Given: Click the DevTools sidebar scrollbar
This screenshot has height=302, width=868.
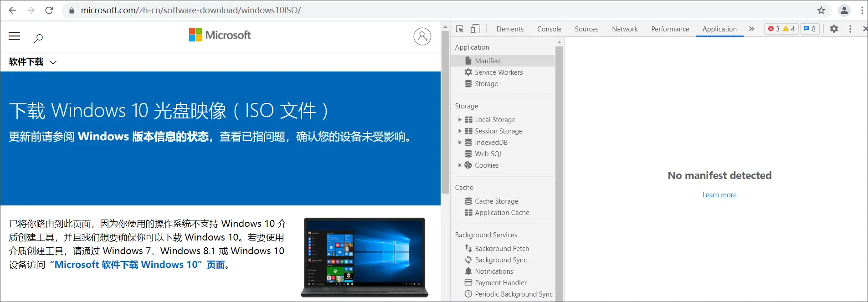Looking at the screenshot, I should tap(559, 173).
